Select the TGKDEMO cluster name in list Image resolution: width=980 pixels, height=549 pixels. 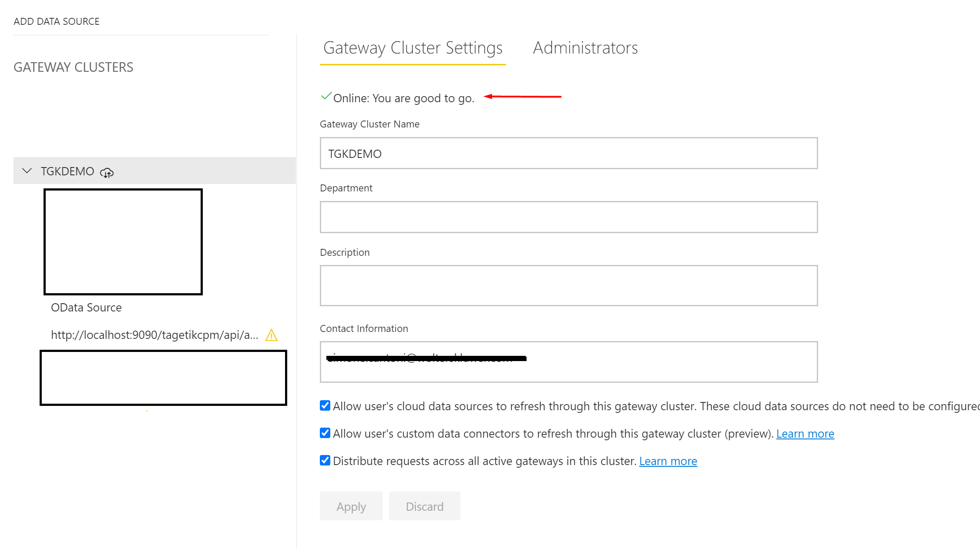click(x=67, y=171)
